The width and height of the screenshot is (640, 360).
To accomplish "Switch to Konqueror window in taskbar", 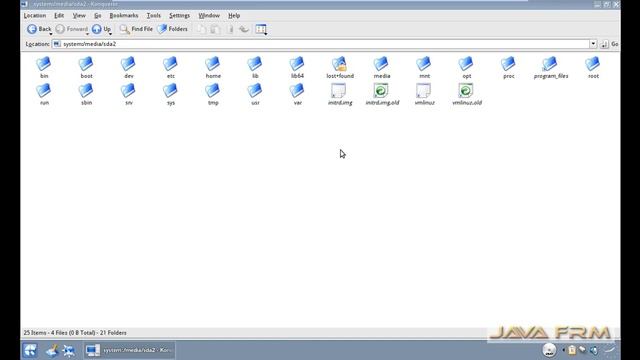I will click(130, 350).
